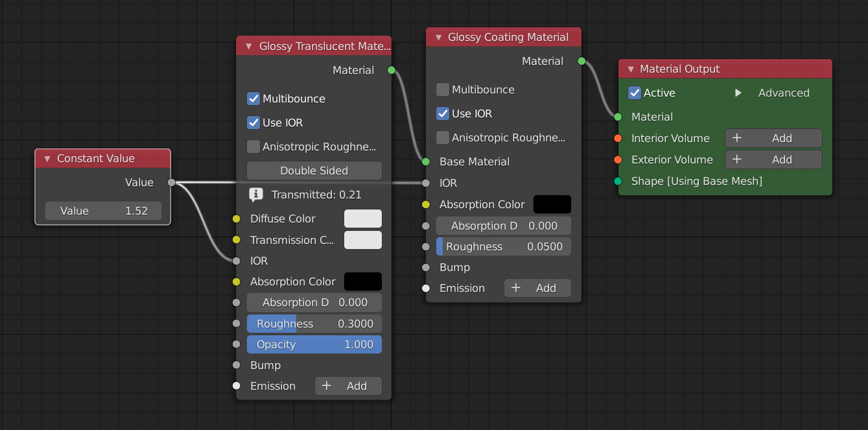
Task: Click the Double Sided button
Action: coord(314,171)
